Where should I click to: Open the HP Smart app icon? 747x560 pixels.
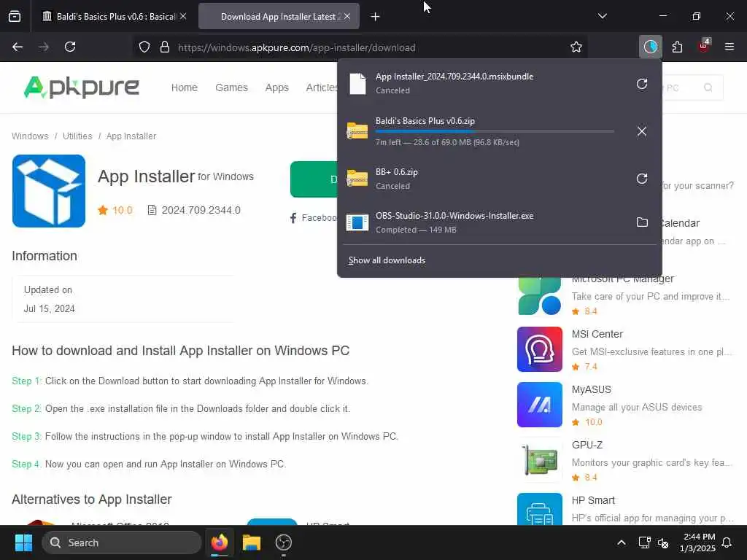(x=539, y=509)
